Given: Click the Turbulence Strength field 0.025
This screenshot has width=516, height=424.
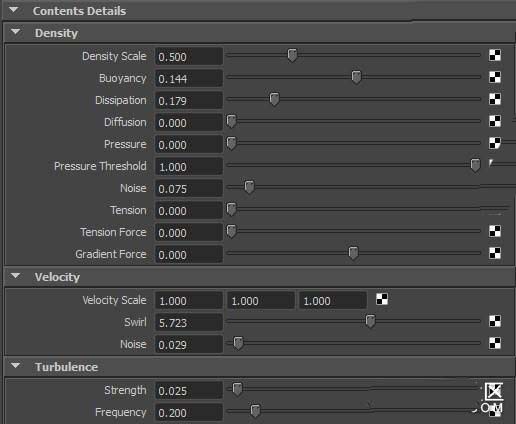Looking at the screenshot, I should point(189,390).
